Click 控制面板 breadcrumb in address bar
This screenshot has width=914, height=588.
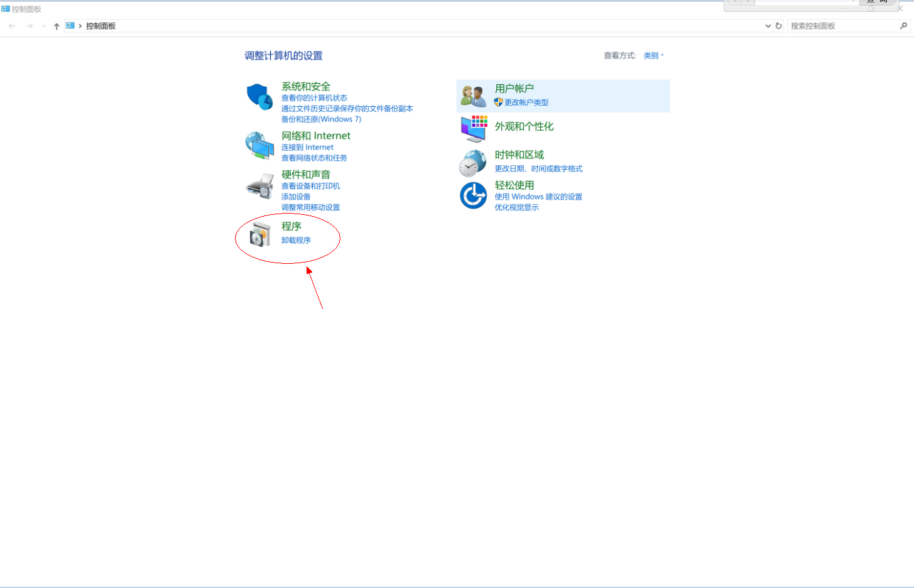click(x=101, y=26)
